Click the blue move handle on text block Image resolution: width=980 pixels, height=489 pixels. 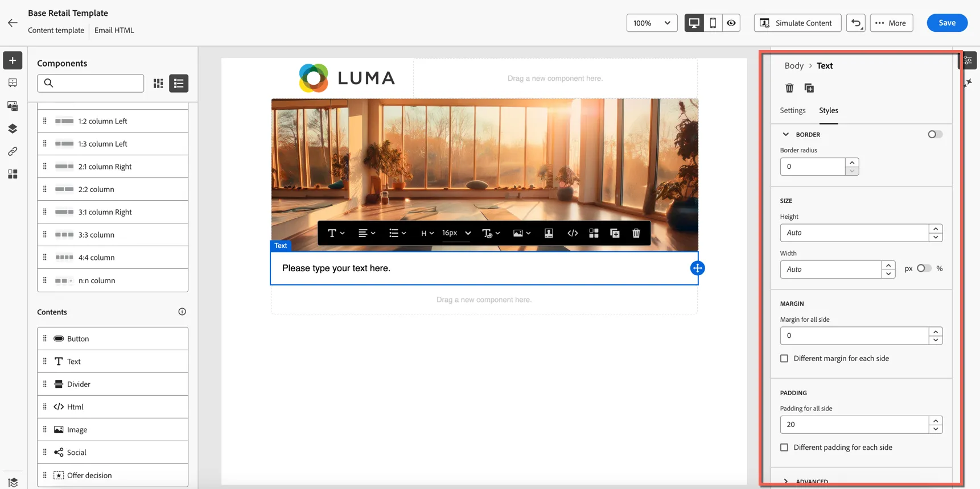(x=697, y=268)
